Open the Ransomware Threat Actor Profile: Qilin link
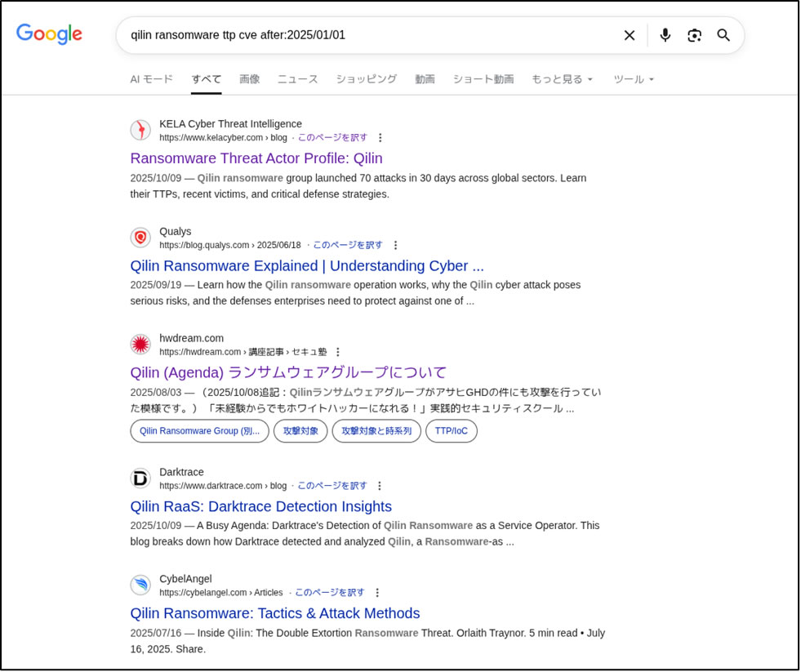This screenshot has height=672, width=801. tap(256, 158)
